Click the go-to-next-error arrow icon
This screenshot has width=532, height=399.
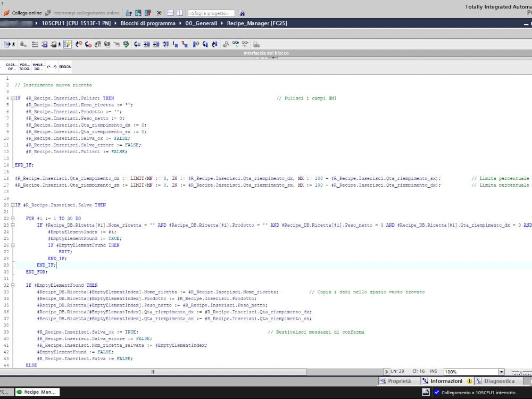[x=137, y=44]
